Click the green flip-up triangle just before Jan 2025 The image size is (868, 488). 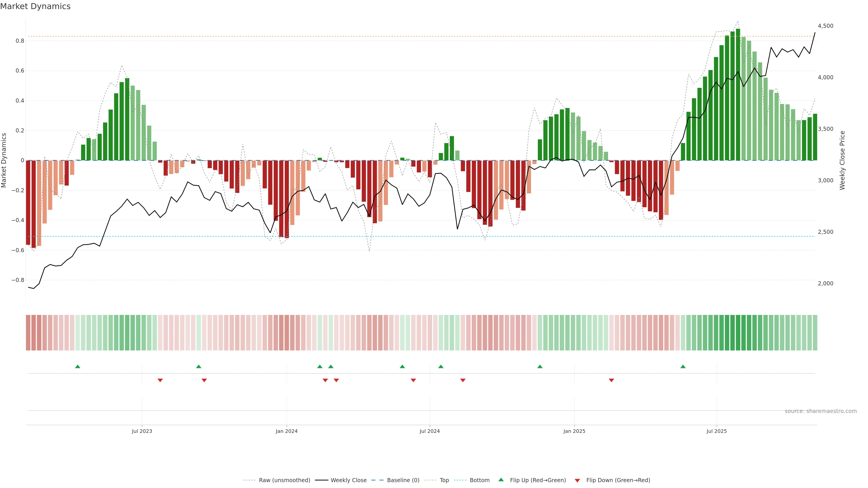click(x=540, y=366)
